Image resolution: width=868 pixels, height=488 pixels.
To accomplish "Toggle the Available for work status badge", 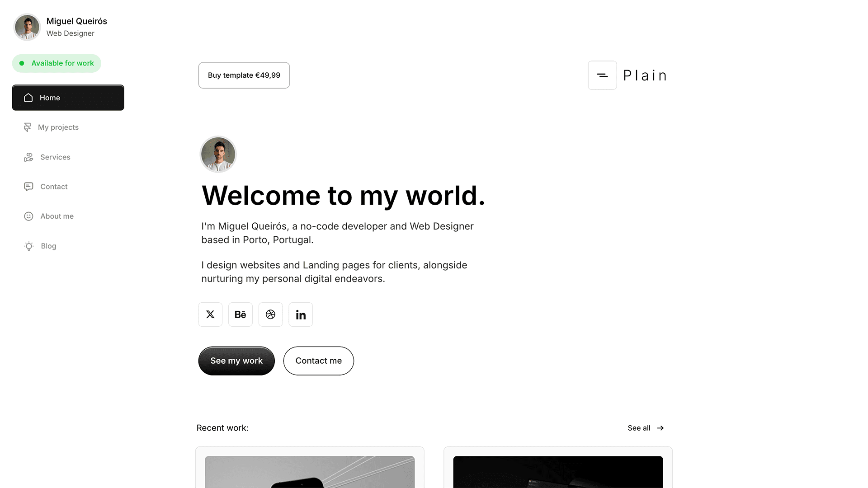I will [57, 63].
